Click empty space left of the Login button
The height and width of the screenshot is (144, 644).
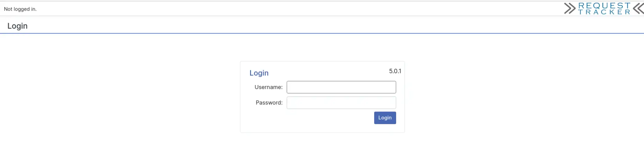(309, 118)
